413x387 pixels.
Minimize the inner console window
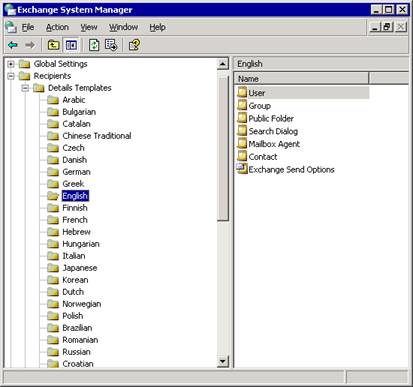click(x=375, y=27)
